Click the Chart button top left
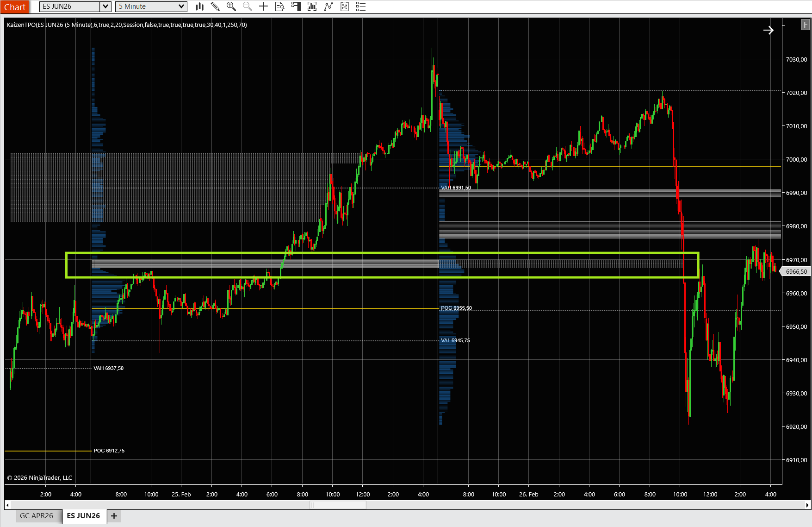Image resolution: width=812 pixels, height=527 pixels. pyautogui.click(x=15, y=6)
